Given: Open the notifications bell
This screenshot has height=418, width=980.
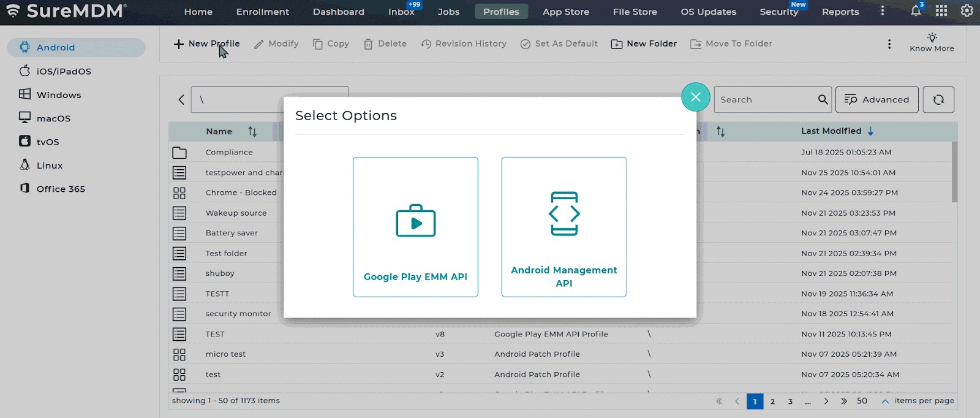Looking at the screenshot, I should pyautogui.click(x=916, y=11).
